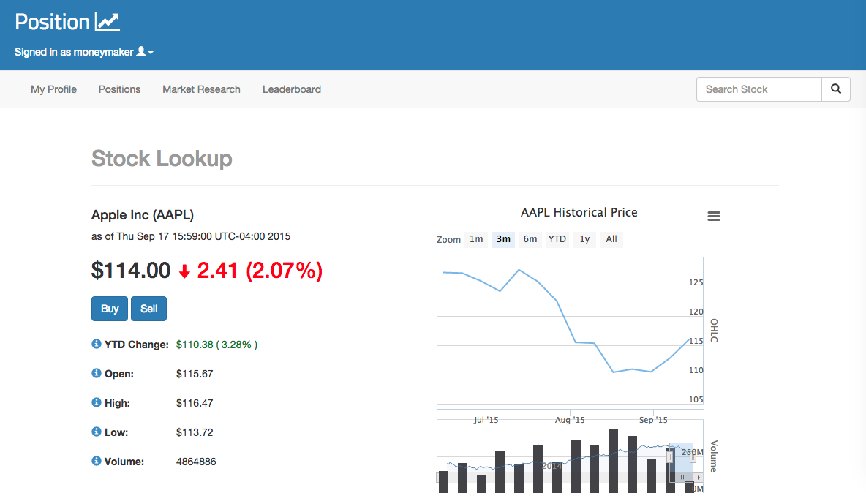Screen dimensions: 866x504
Task: Click info icon next to YTD Change
Action: (x=96, y=344)
